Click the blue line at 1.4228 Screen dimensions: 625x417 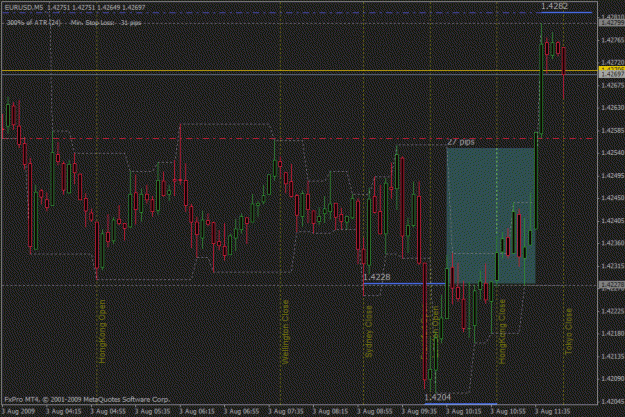[x=404, y=283]
